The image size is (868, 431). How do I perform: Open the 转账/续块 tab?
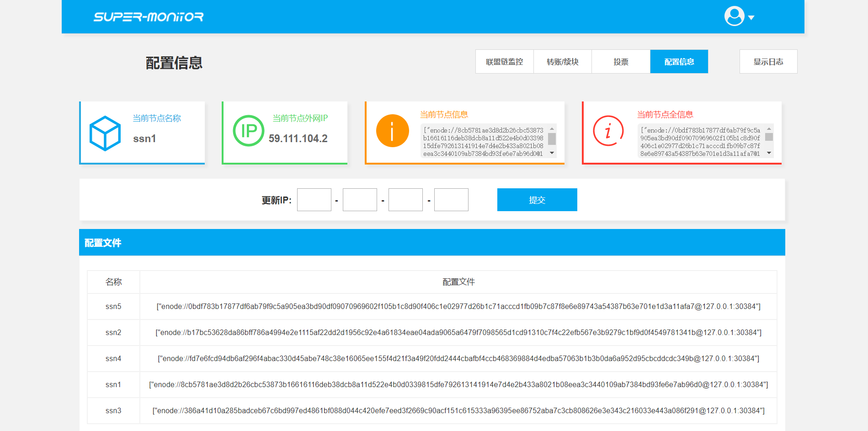pos(562,62)
